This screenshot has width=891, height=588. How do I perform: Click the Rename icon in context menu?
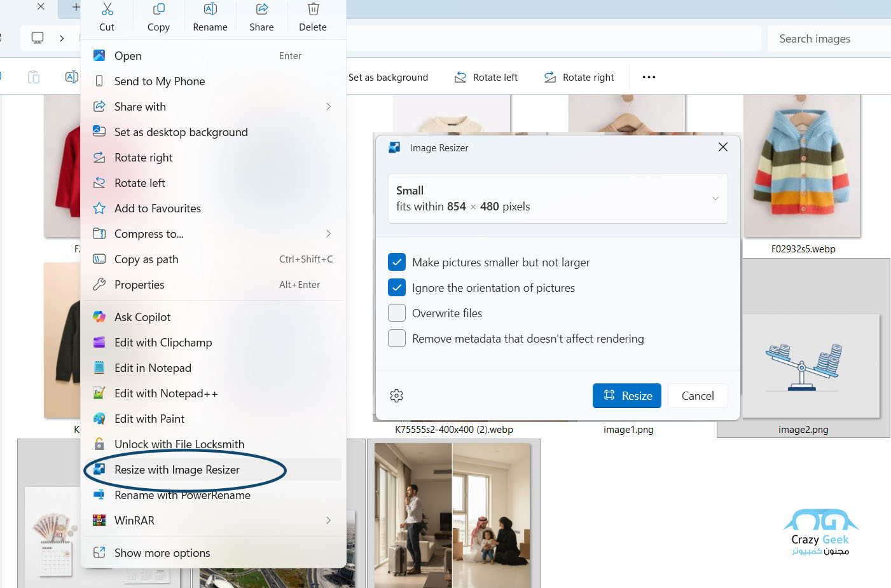[x=210, y=10]
